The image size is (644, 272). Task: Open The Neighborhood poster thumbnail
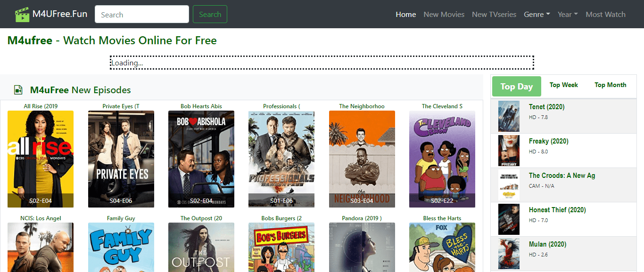click(x=362, y=159)
